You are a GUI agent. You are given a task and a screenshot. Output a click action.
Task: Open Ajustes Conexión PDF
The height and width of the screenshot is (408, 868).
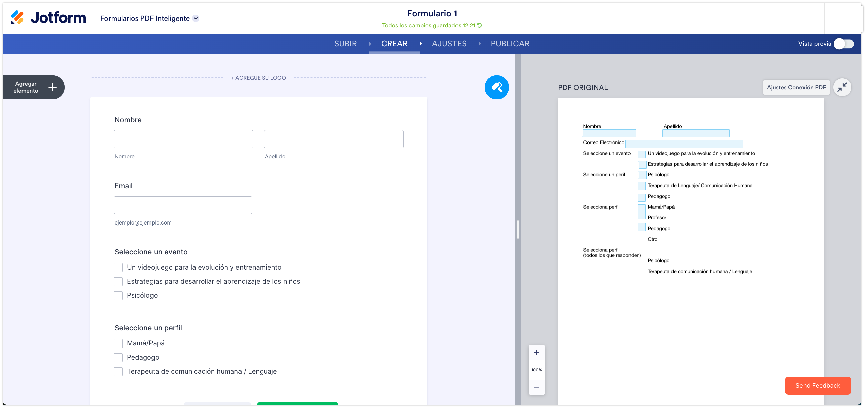coord(796,87)
